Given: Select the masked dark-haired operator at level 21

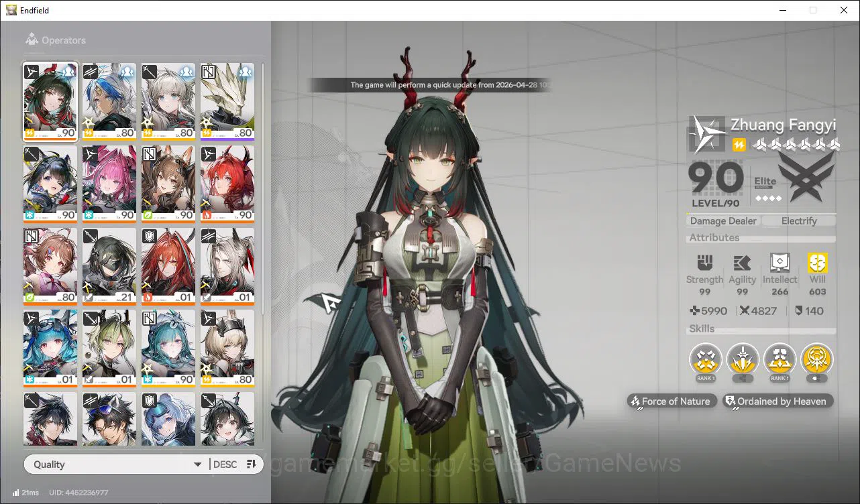Looking at the screenshot, I should [x=109, y=266].
